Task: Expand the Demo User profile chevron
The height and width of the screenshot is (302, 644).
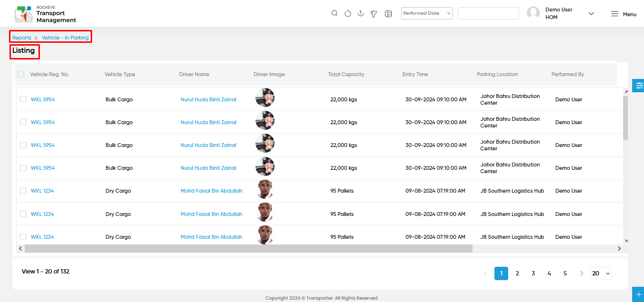Action: tap(591, 14)
